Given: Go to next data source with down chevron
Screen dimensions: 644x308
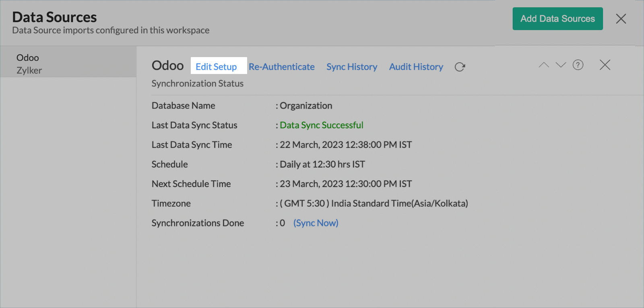Looking at the screenshot, I should (561, 65).
